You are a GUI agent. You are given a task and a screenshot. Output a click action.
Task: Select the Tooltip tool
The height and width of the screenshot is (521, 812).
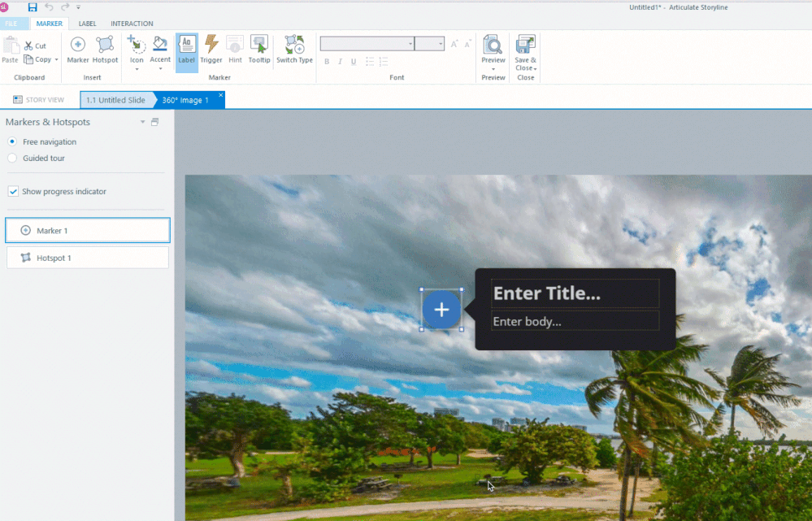coord(259,50)
